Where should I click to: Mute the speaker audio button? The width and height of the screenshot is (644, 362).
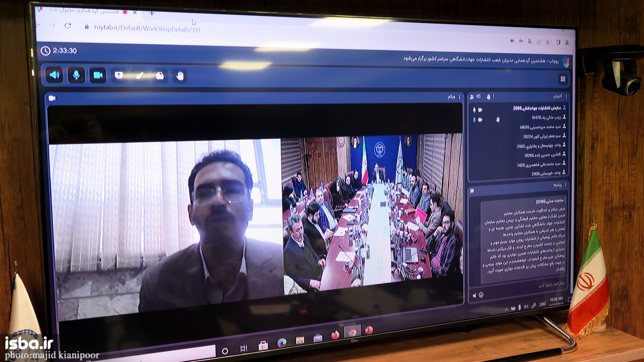click(x=55, y=75)
